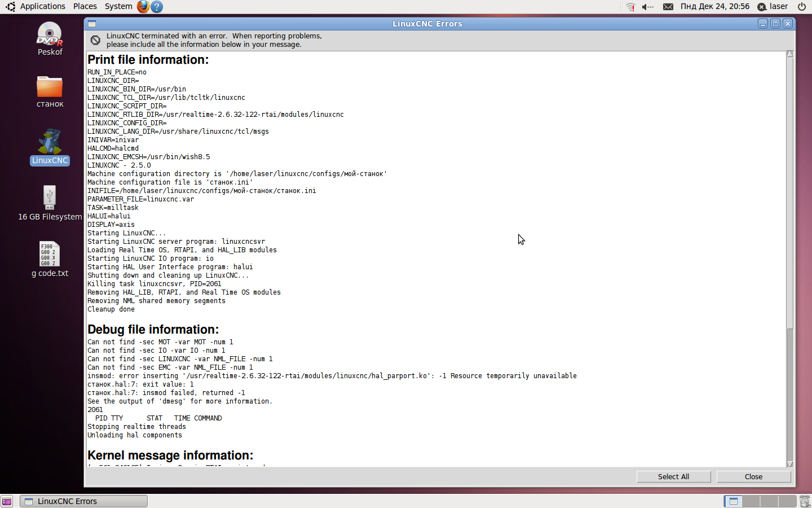Screen dimensions: 812x508
Task: Open the System menu
Action: 118,6
